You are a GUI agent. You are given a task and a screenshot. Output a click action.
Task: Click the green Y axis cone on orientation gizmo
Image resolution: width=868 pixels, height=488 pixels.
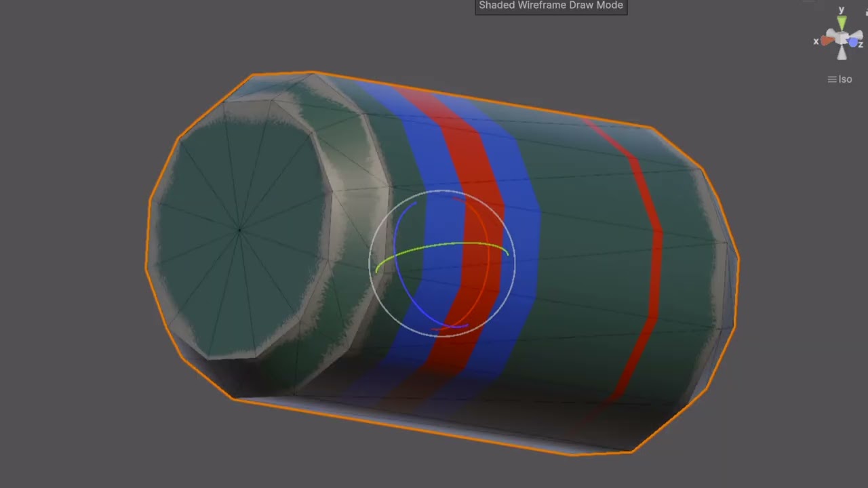point(842,23)
